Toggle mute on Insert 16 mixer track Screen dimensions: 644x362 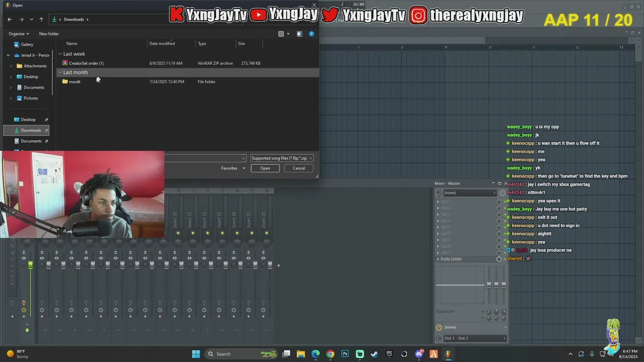[x=266, y=233]
